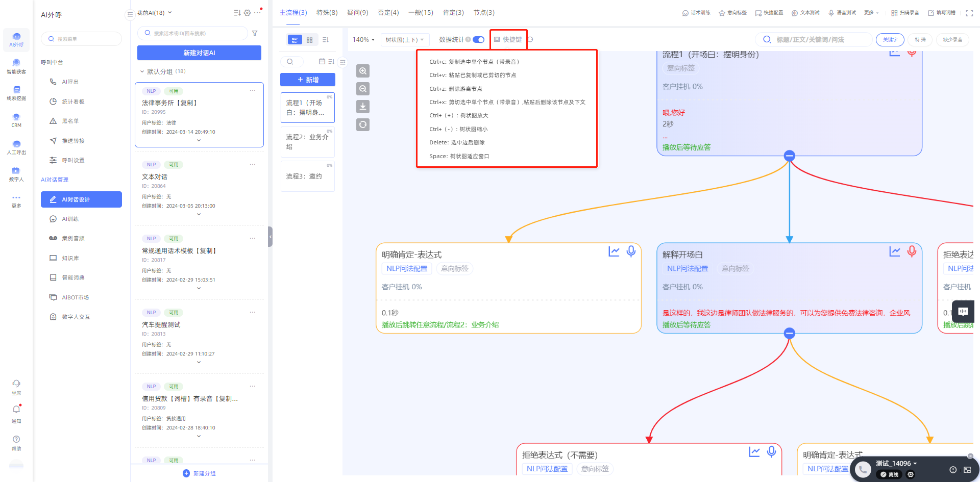Focus the 搜索话术或ID search field
This screenshot has width=980, height=482.
point(192,33)
